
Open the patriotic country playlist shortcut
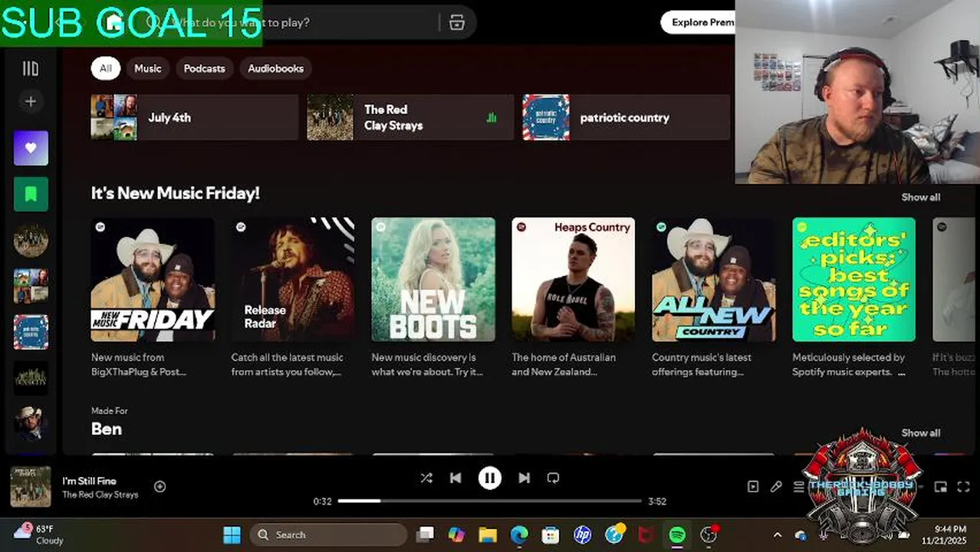[x=626, y=117]
